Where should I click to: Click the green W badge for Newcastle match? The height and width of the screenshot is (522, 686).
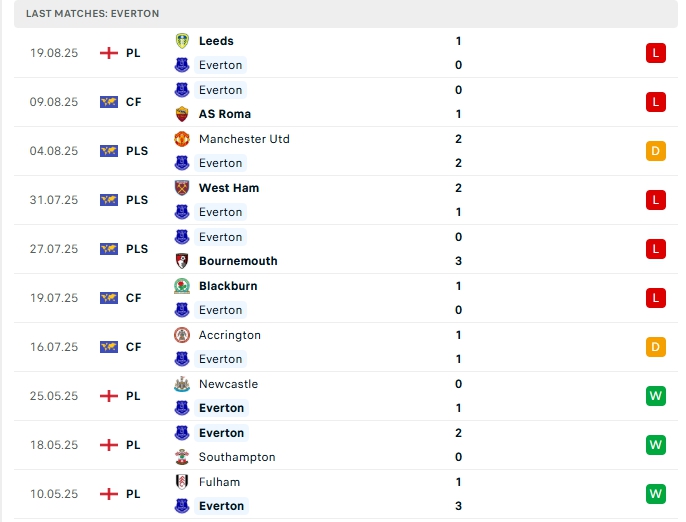[656, 396]
